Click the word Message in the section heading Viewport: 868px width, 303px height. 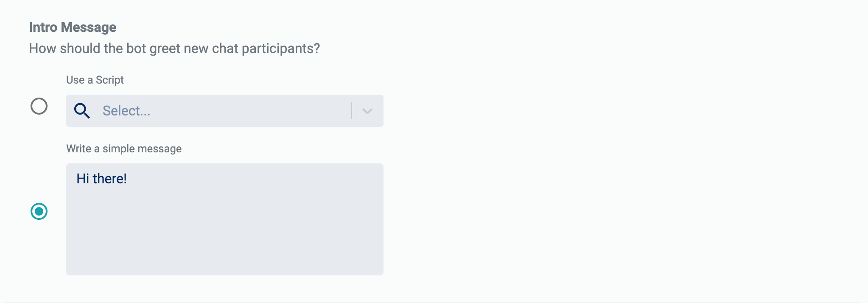point(88,27)
